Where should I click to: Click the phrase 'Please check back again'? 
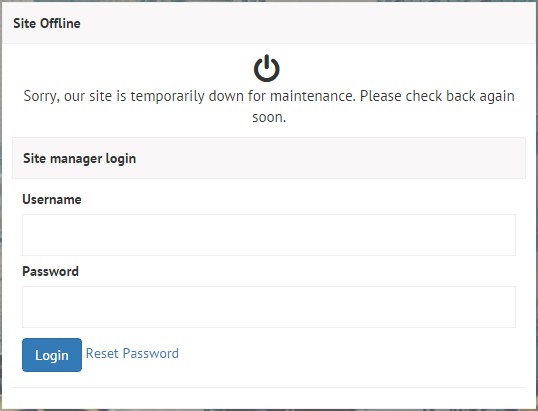437,96
